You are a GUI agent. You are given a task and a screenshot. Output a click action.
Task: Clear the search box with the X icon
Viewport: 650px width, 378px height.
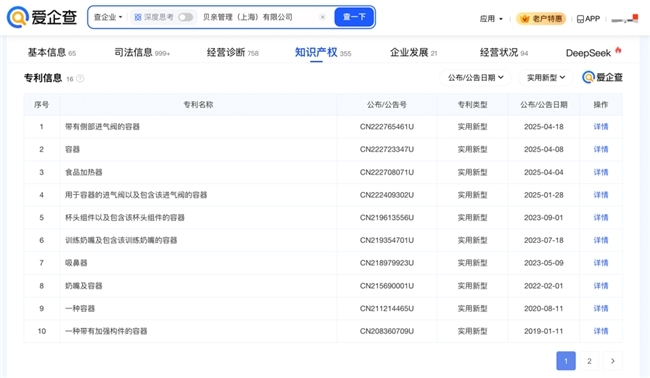tap(323, 17)
